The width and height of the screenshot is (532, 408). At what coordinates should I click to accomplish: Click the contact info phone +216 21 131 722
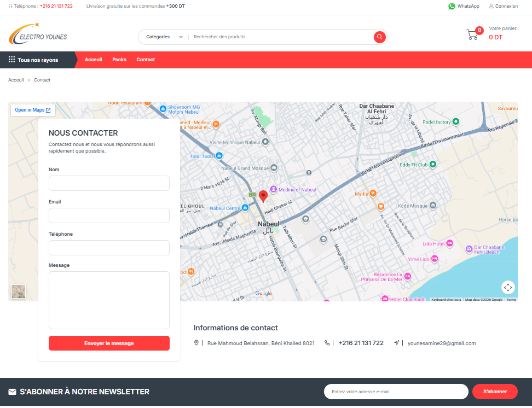pos(361,343)
